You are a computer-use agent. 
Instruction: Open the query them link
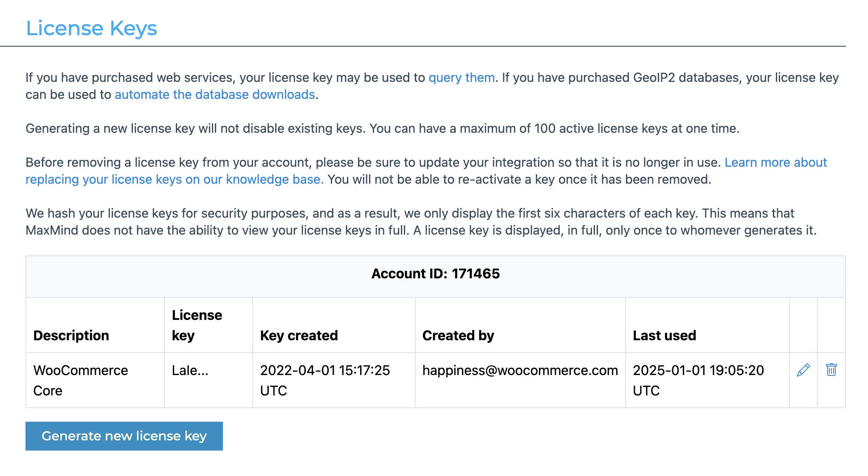click(x=461, y=78)
